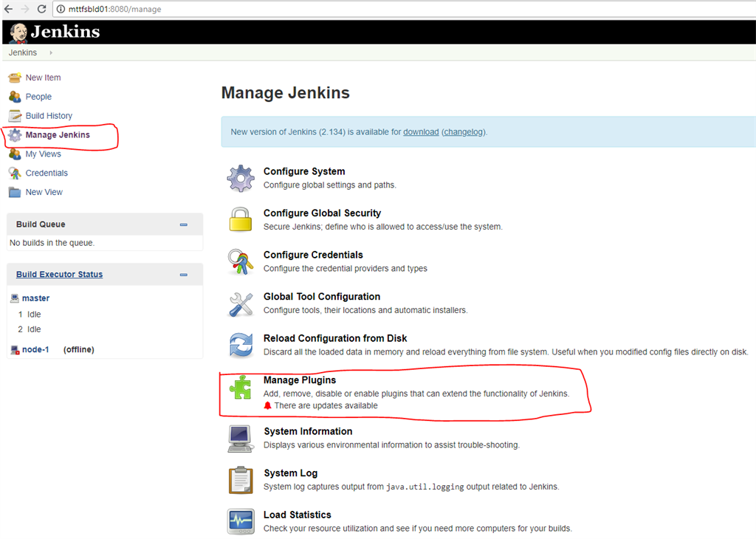The image size is (756, 539).
Task: Open Build History in sidebar
Action: pyautogui.click(x=49, y=116)
